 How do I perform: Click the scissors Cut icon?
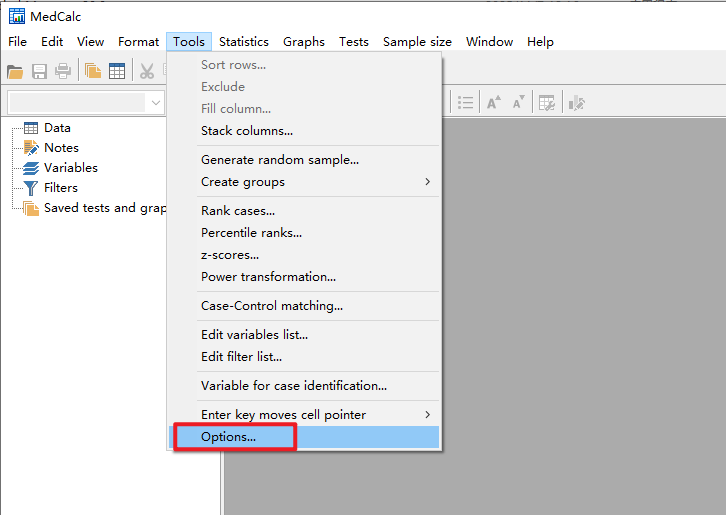pos(147,71)
